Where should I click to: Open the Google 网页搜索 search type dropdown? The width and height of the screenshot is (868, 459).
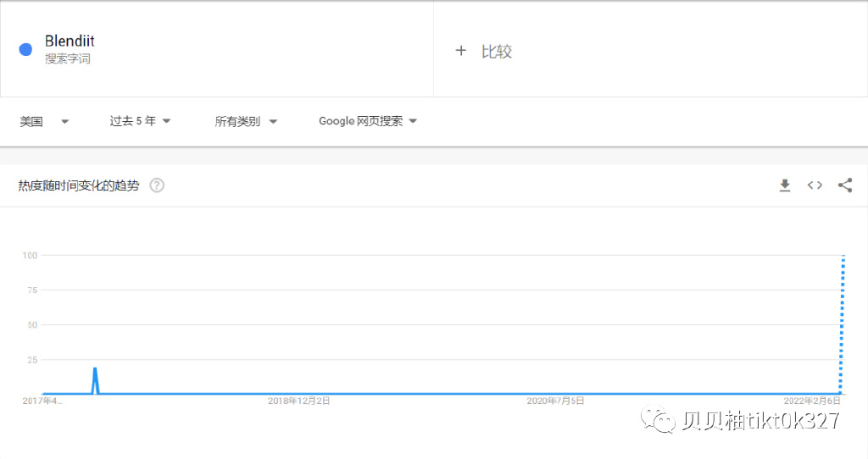click(368, 121)
